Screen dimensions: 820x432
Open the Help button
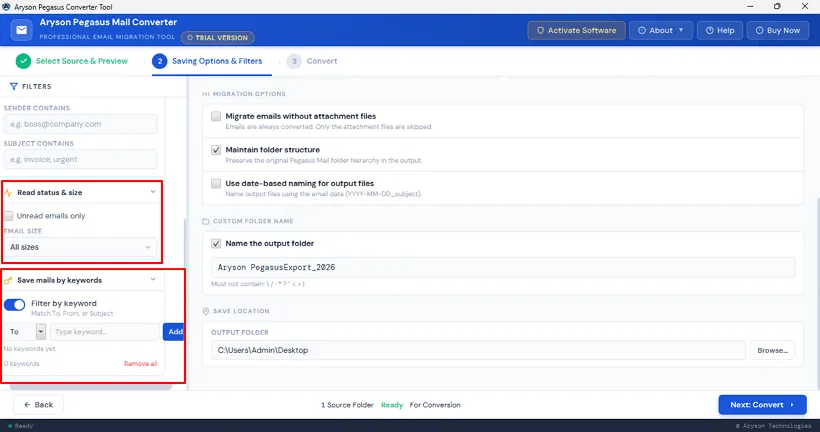click(x=720, y=30)
